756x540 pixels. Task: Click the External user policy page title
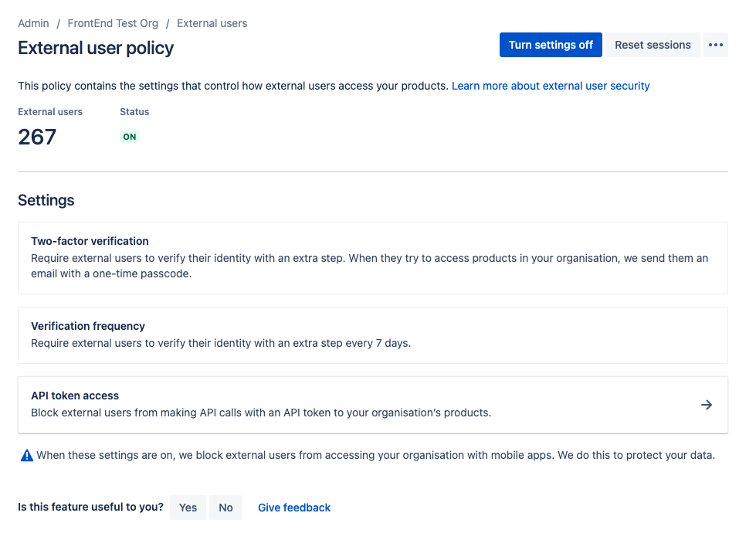[97, 48]
